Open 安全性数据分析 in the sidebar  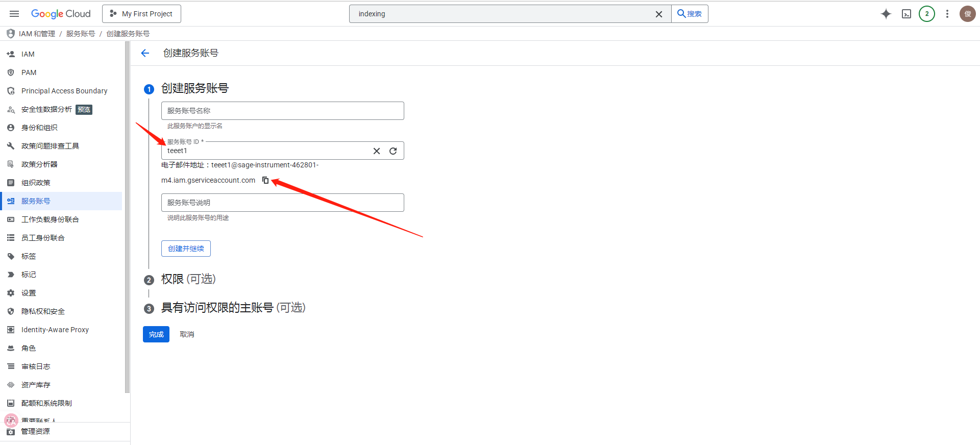tap(61, 109)
